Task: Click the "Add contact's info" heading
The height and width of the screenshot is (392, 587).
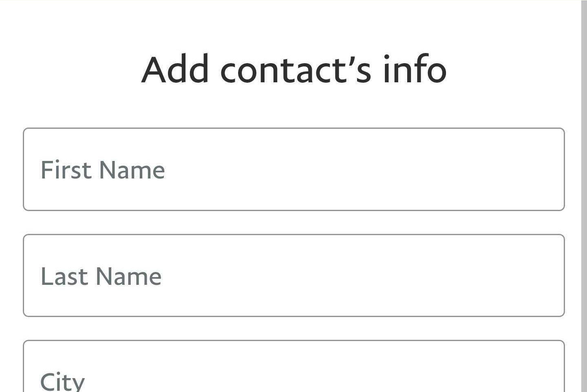Action: click(x=294, y=69)
